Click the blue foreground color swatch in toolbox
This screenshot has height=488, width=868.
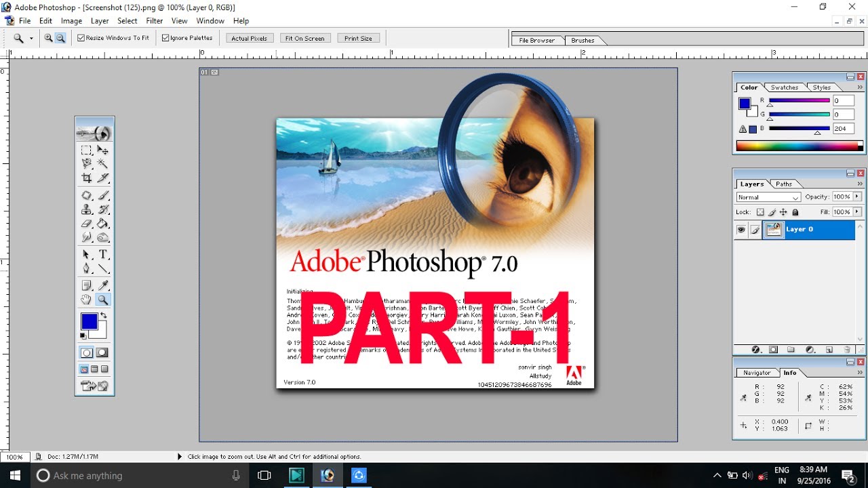[x=89, y=321]
